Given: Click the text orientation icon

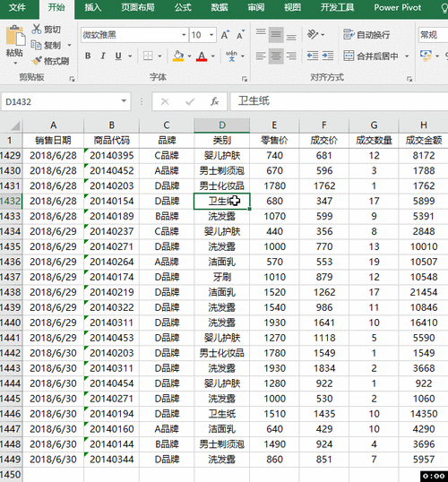Looking at the screenshot, I should pyautogui.click(x=313, y=34).
